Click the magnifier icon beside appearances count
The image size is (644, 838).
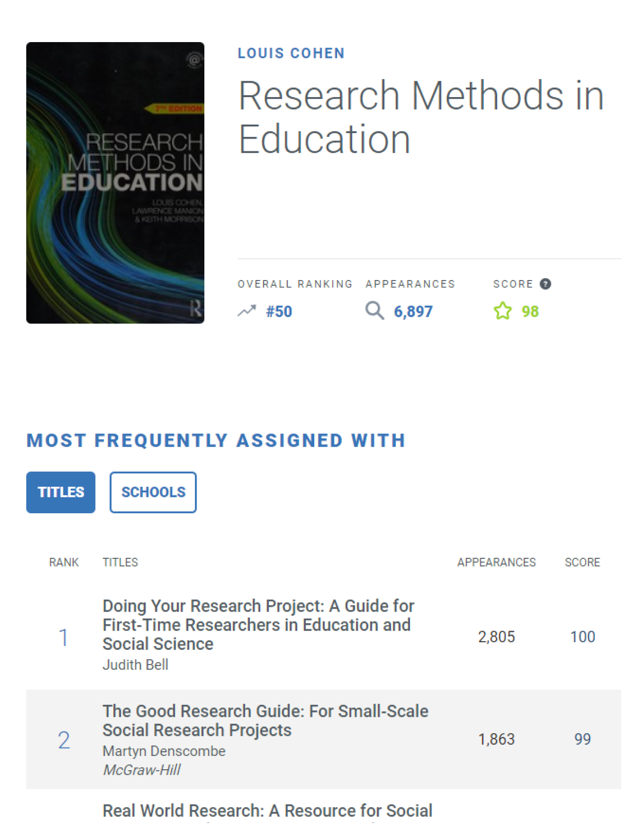click(x=374, y=311)
